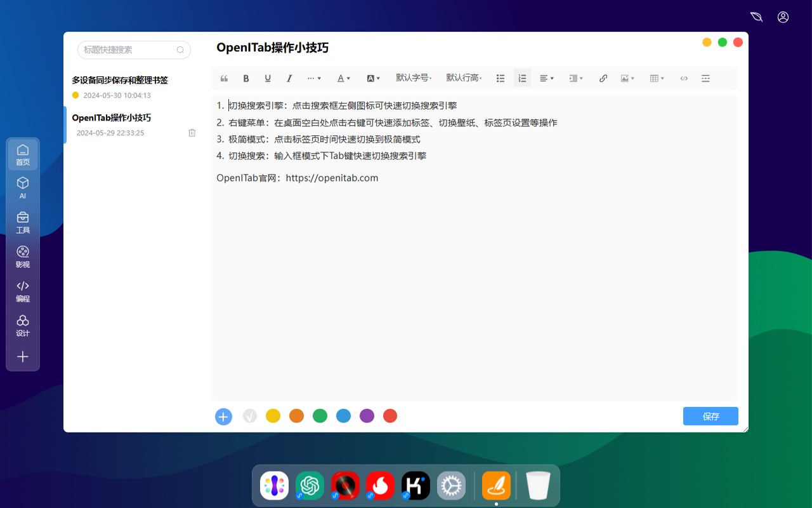
Task: Open the black K app dock icon
Action: pyautogui.click(x=416, y=486)
